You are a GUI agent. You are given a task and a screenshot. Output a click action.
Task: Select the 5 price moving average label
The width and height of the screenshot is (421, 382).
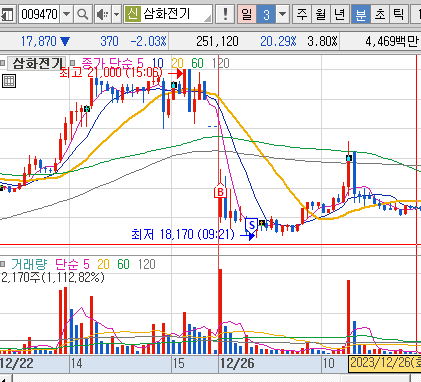(140, 63)
